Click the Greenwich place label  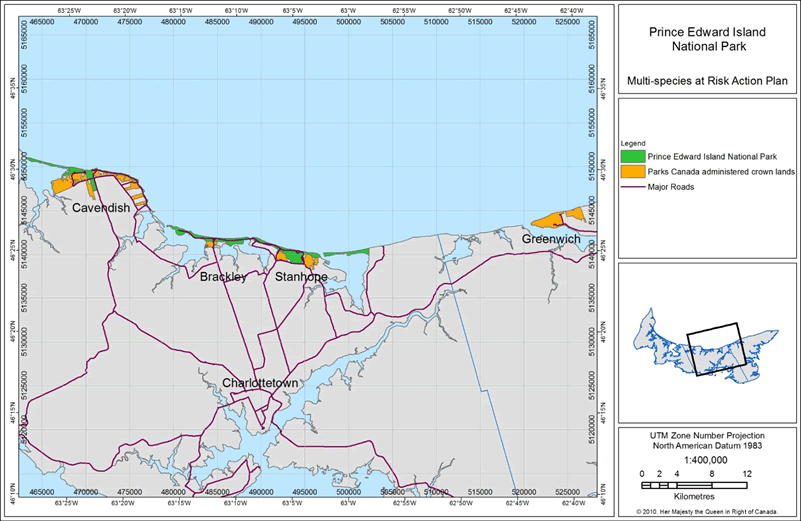click(x=553, y=239)
